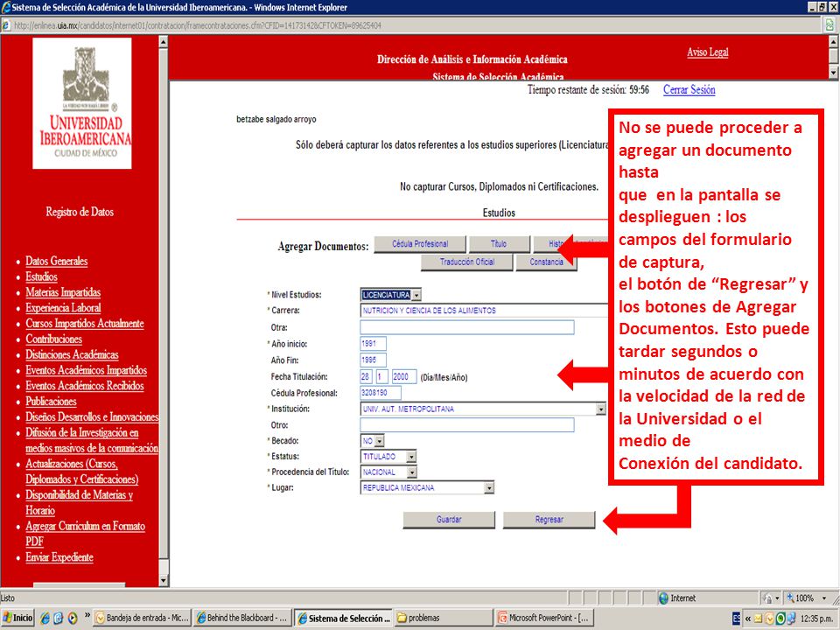Go to Materias Impartidas section

[x=63, y=292]
